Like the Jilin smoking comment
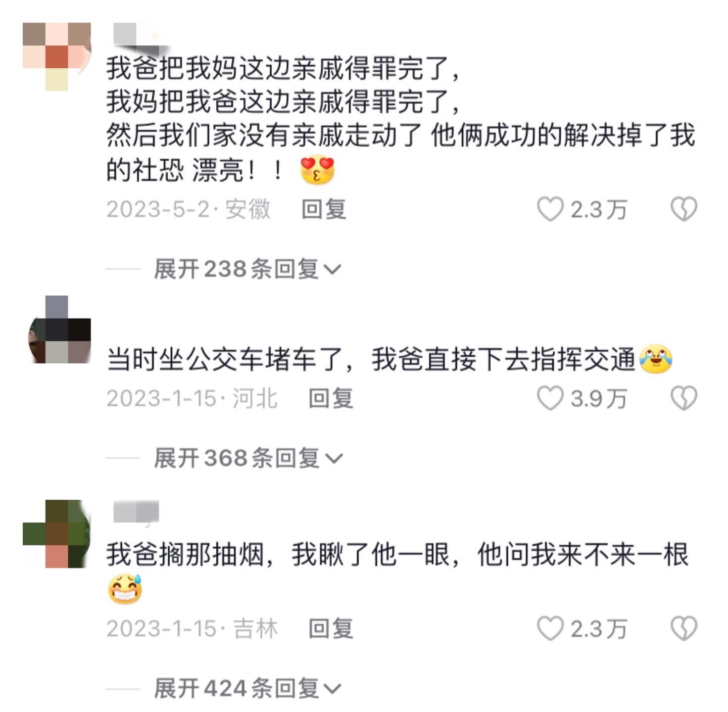This screenshot has width=728, height=712. click(550, 628)
